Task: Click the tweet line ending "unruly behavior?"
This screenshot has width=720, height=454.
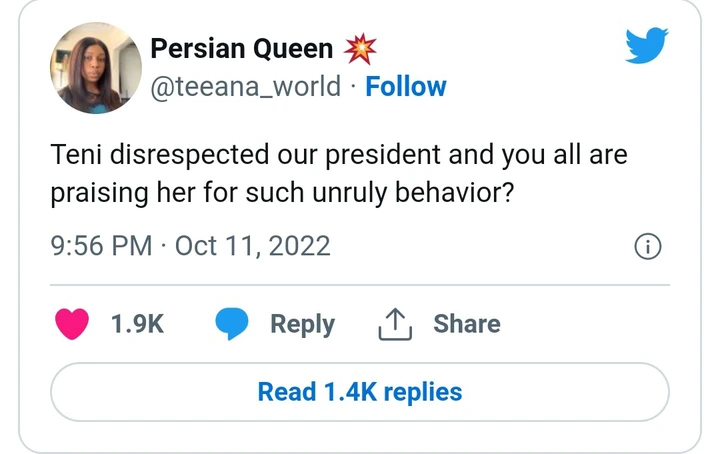Action: coord(283,193)
